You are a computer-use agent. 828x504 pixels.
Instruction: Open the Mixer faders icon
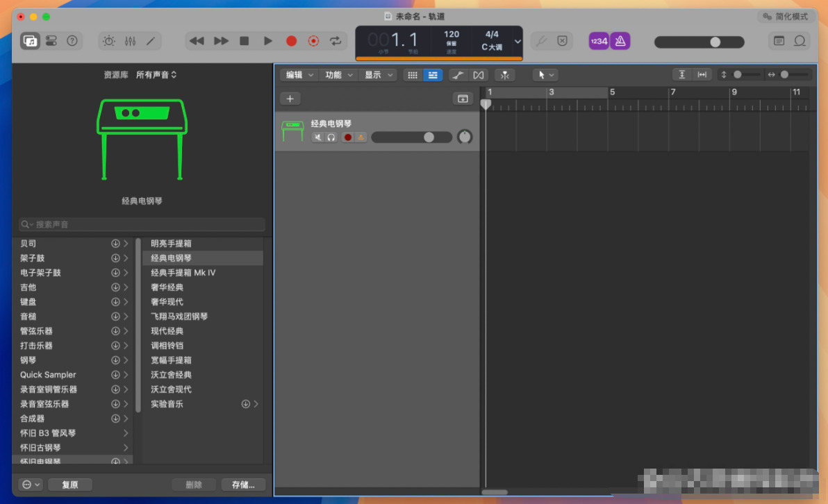click(130, 41)
